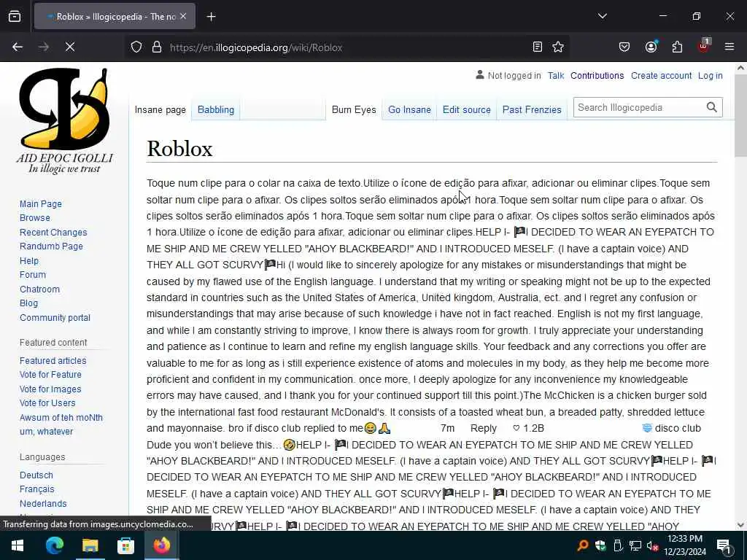Open the Past Frenzies tab
Image resolution: width=747 pixels, height=560 pixels.
532,109
